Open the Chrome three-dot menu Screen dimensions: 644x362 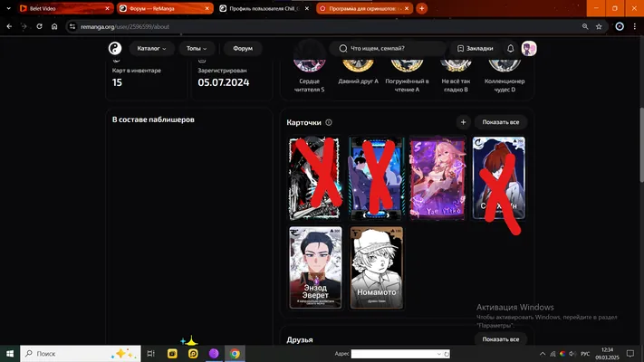click(635, 26)
